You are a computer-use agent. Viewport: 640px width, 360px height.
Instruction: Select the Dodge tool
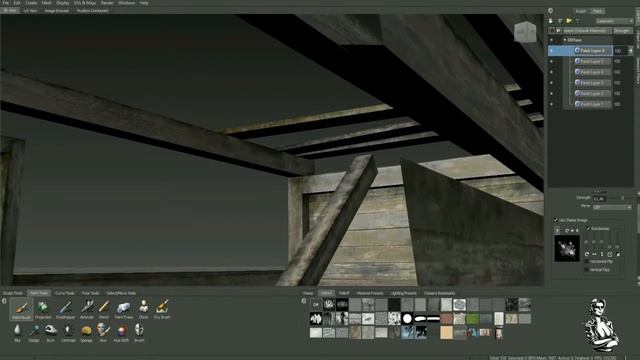pyautogui.click(x=34, y=333)
